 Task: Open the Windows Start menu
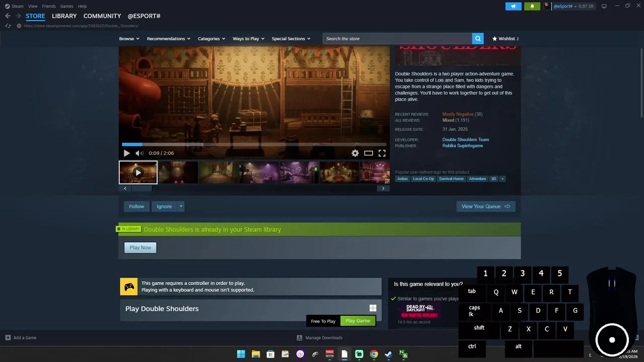point(241,354)
